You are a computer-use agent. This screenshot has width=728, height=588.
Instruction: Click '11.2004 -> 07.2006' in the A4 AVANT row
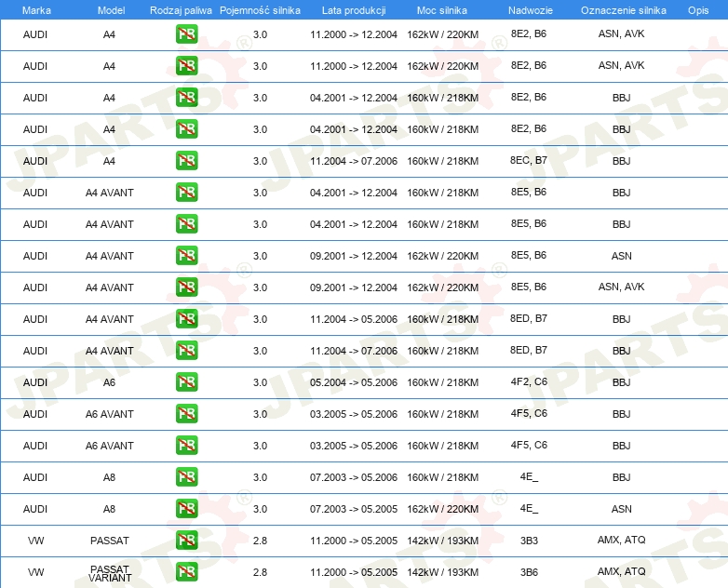[354, 351]
